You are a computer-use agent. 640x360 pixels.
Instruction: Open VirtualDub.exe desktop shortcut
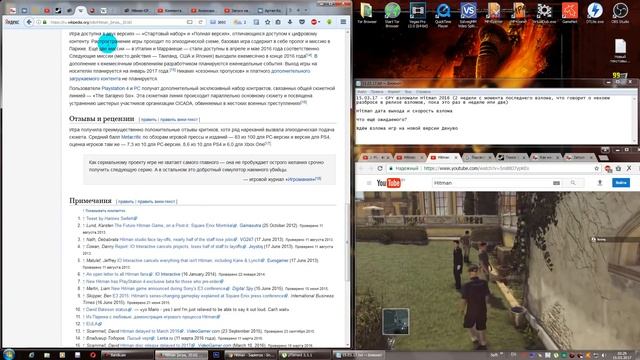[544, 12]
